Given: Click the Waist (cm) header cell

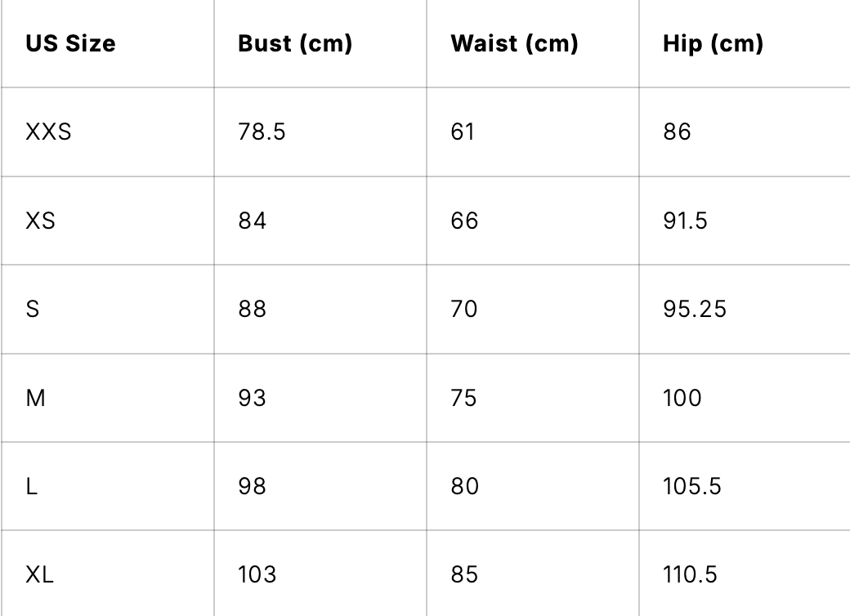Looking at the screenshot, I should pyautogui.click(x=514, y=43).
